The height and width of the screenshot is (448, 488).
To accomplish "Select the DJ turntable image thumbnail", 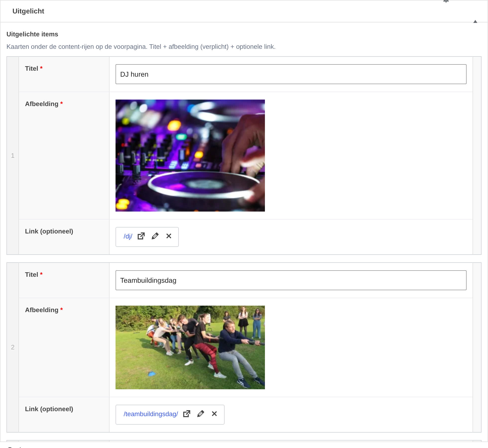I will [190, 156].
